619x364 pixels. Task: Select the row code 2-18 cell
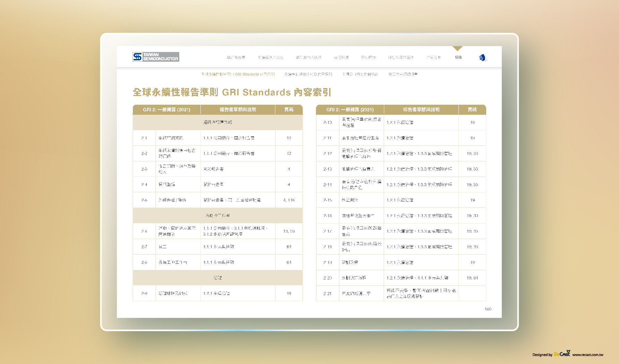tap(327, 247)
